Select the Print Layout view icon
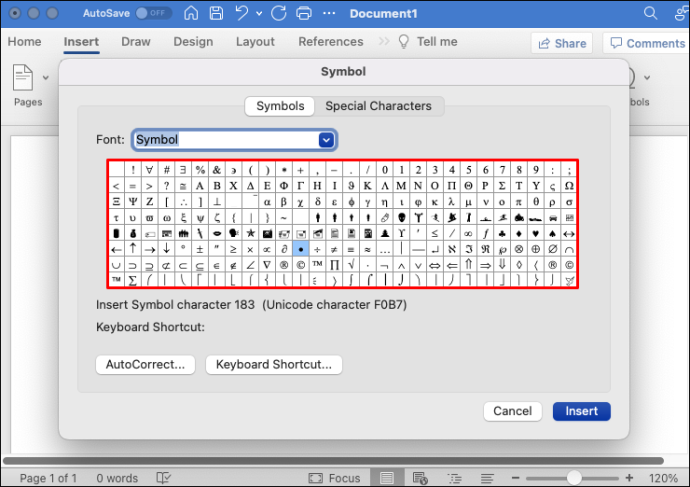 click(x=387, y=478)
